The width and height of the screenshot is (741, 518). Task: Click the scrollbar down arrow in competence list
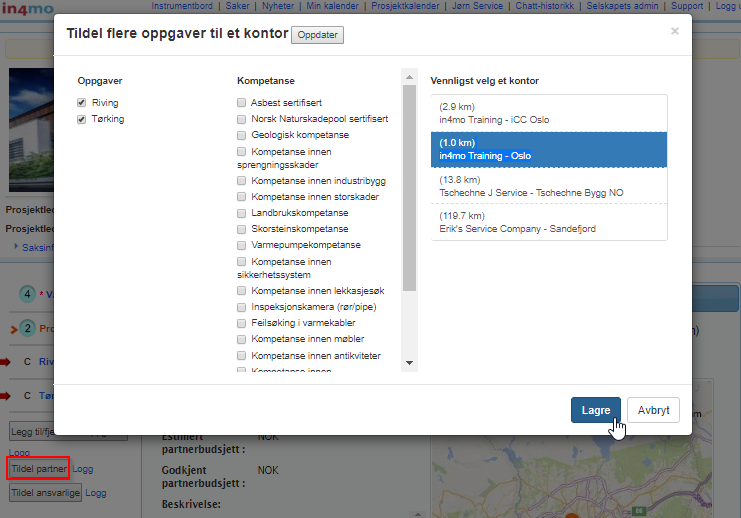pyautogui.click(x=408, y=362)
